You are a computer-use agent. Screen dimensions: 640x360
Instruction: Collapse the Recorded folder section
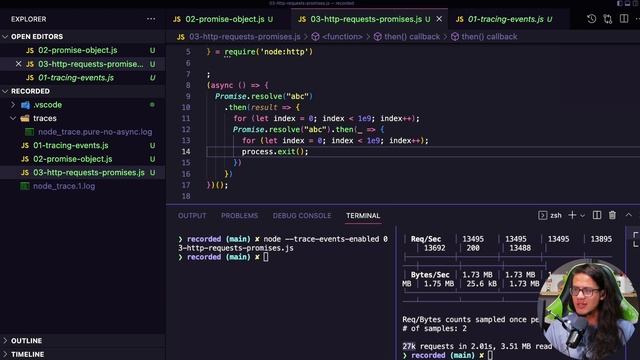[5, 91]
